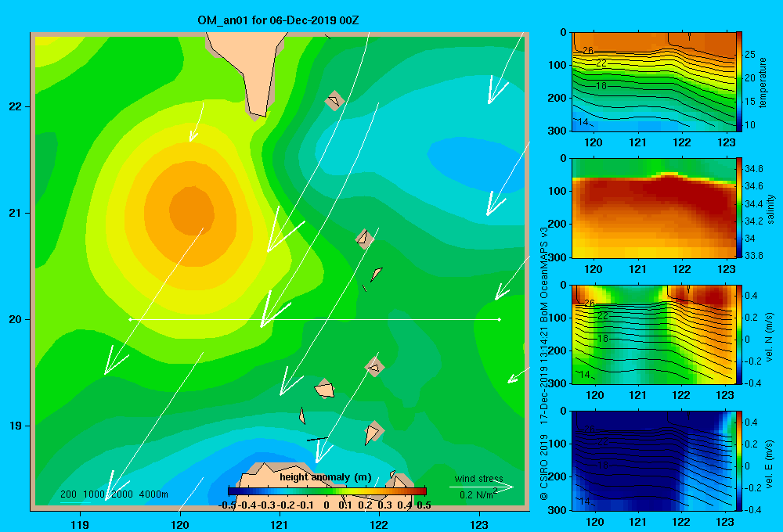Click latitude tick label 22 on main map
The height and width of the screenshot is (532, 783).
pyautogui.click(x=16, y=107)
